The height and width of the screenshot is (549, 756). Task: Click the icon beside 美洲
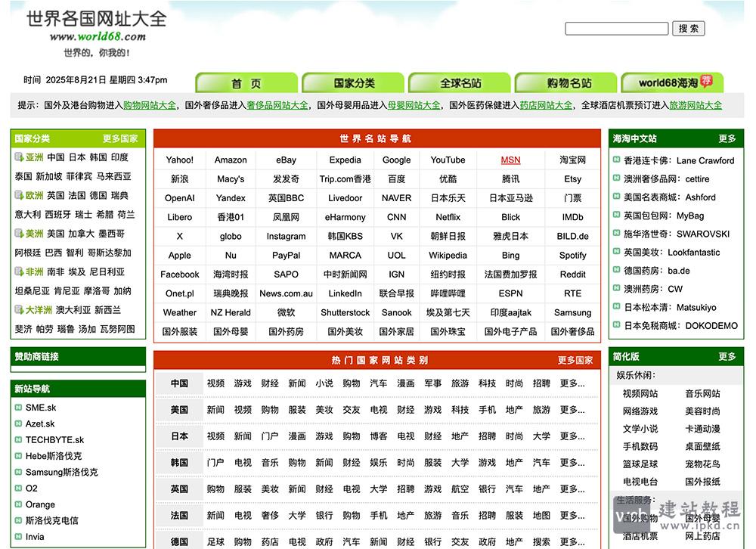tap(20, 233)
